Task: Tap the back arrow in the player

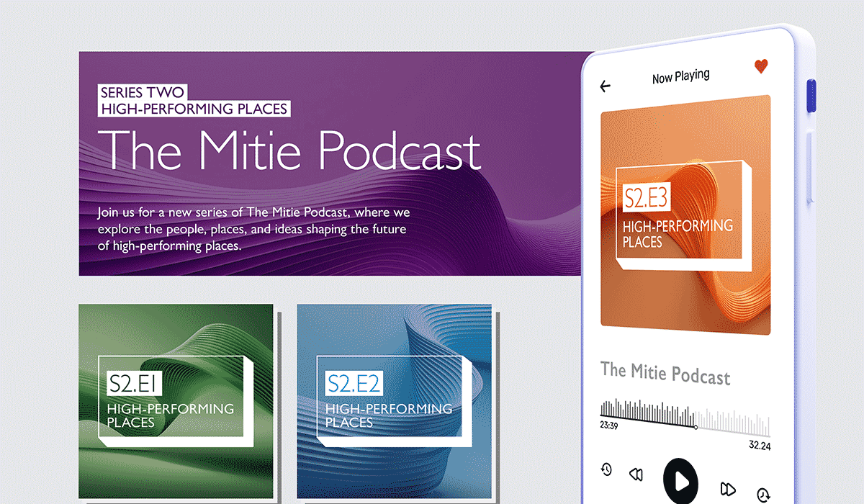Action: pyautogui.click(x=605, y=86)
